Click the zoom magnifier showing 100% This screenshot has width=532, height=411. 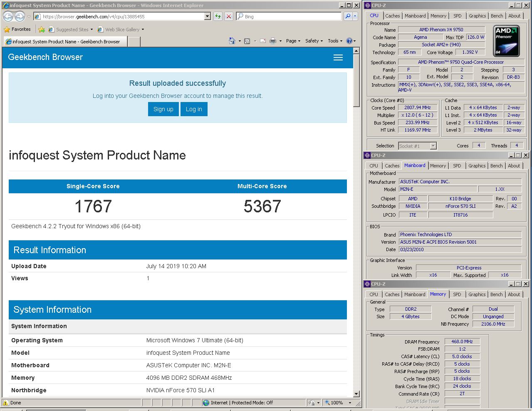point(328,403)
